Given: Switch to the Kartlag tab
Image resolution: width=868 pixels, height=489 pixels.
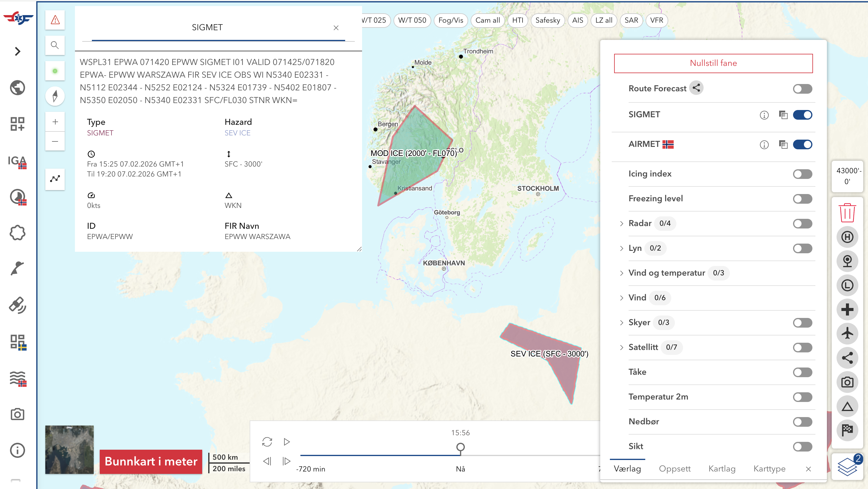Looking at the screenshot, I should pyautogui.click(x=722, y=468).
